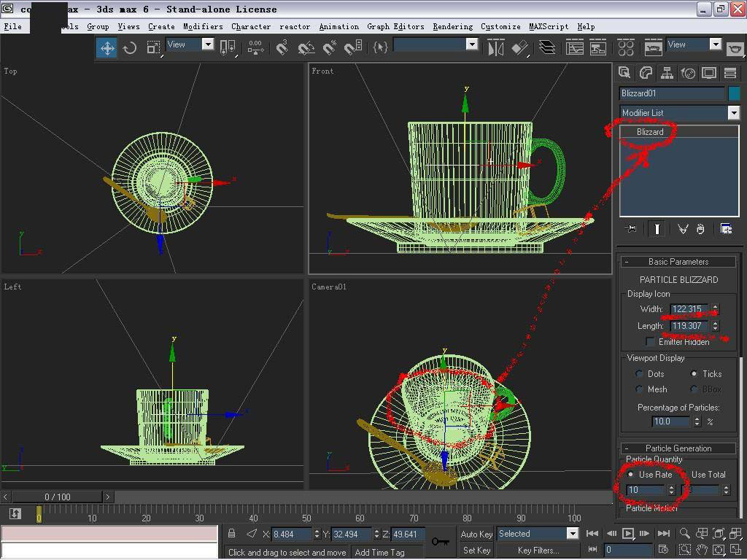Toggle Spinner Snap icon
The height and width of the screenshot is (560, 747).
click(x=353, y=48)
